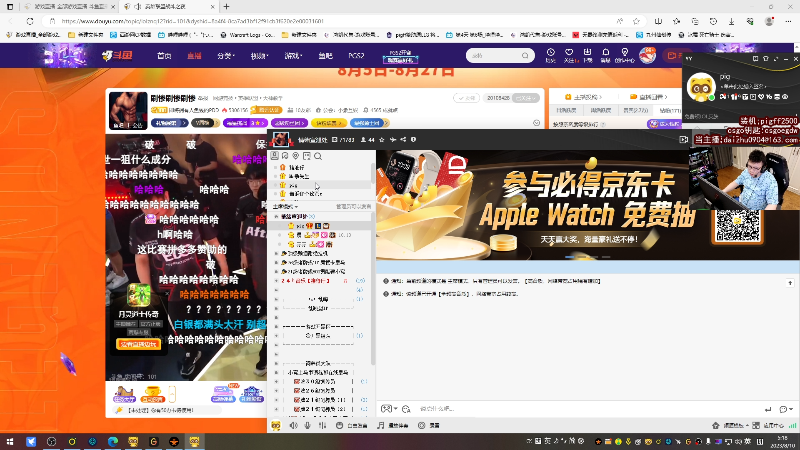
Task: Click the Edge icon in Windows taskbar
Action: pyautogui.click(x=113, y=441)
